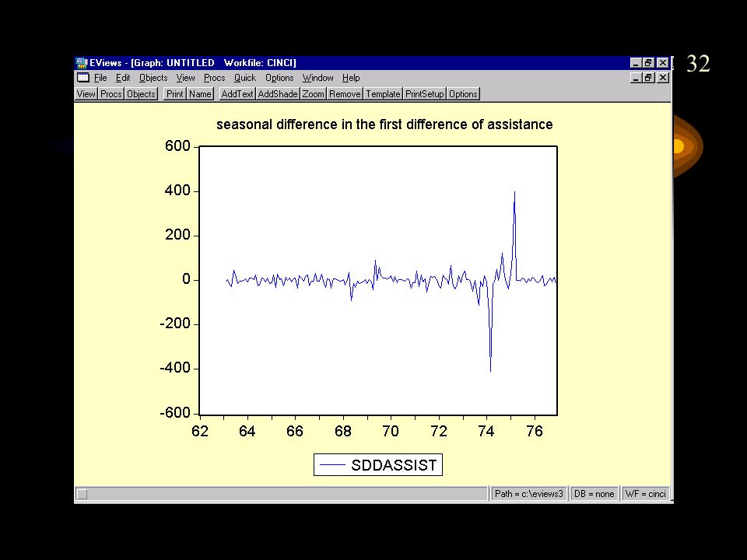Click the Print button
This screenshot has height=560, width=747.
(x=175, y=94)
